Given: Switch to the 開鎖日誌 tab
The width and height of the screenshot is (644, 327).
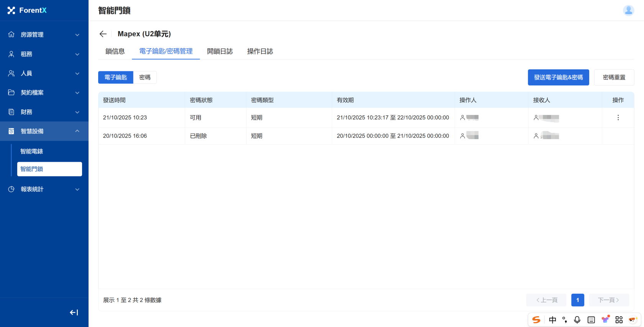Looking at the screenshot, I should tap(220, 51).
